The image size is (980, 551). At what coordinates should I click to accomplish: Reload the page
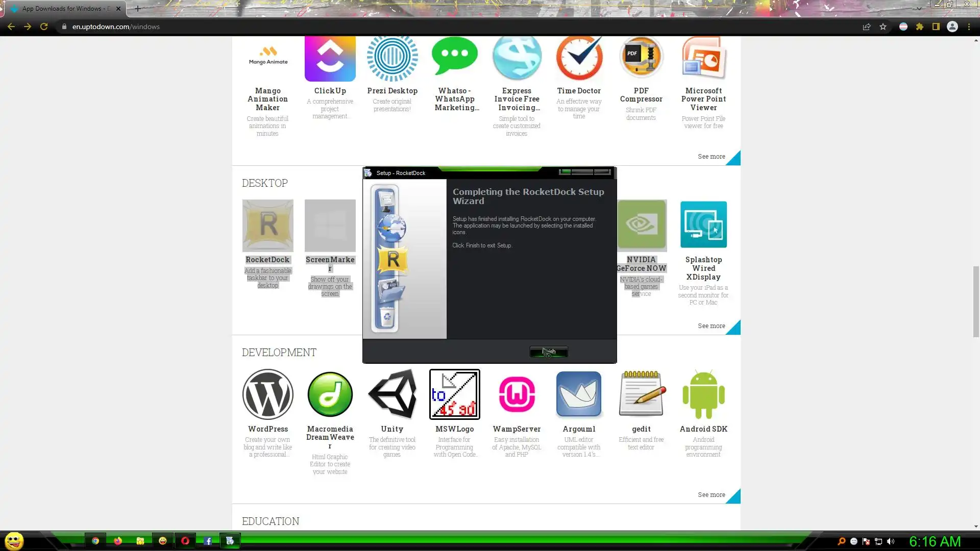pos(44,27)
